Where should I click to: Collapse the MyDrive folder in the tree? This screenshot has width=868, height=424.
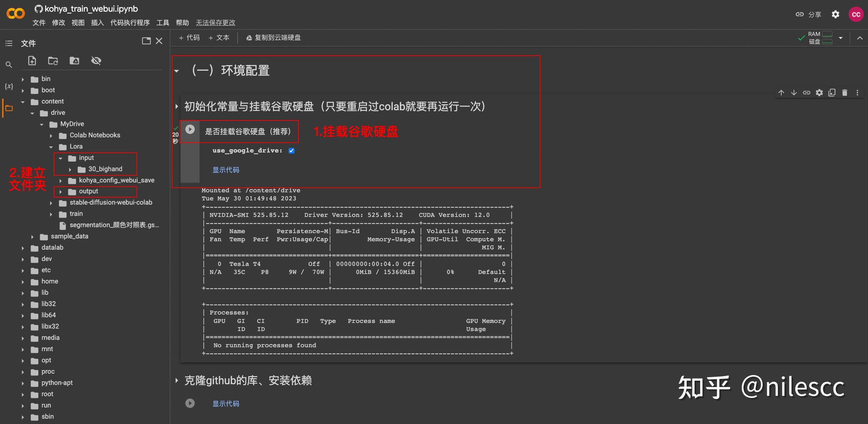pos(42,124)
